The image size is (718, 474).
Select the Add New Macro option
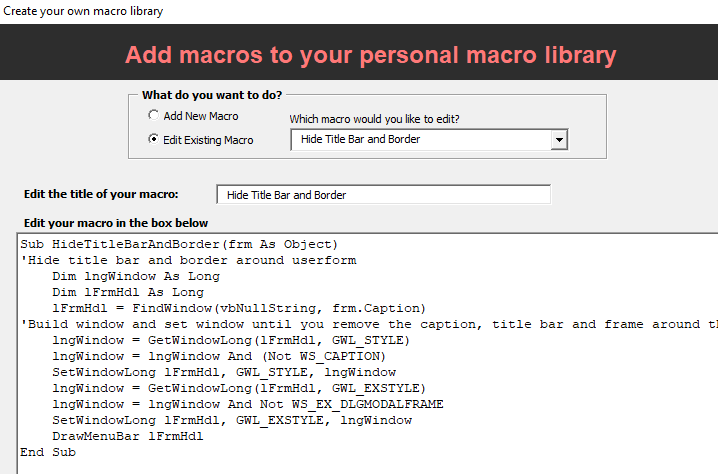[x=154, y=116]
